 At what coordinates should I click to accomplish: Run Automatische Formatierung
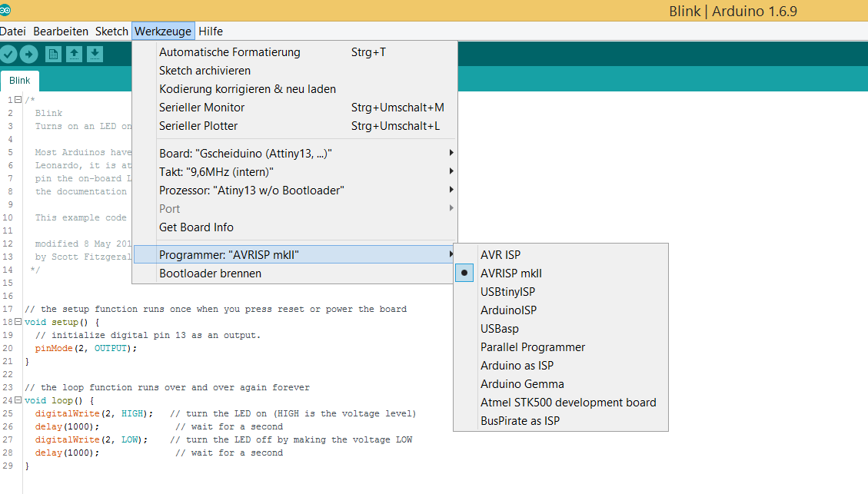[x=294, y=52]
